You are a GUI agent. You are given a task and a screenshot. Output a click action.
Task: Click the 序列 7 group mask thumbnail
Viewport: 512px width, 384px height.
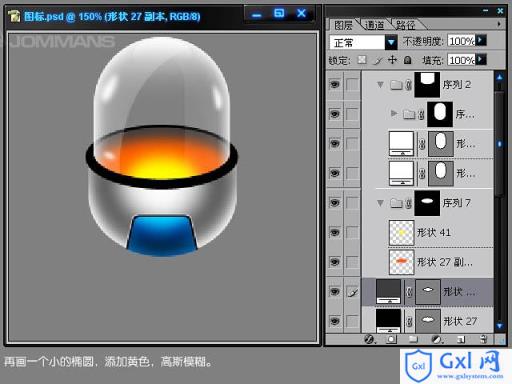(427, 203)
